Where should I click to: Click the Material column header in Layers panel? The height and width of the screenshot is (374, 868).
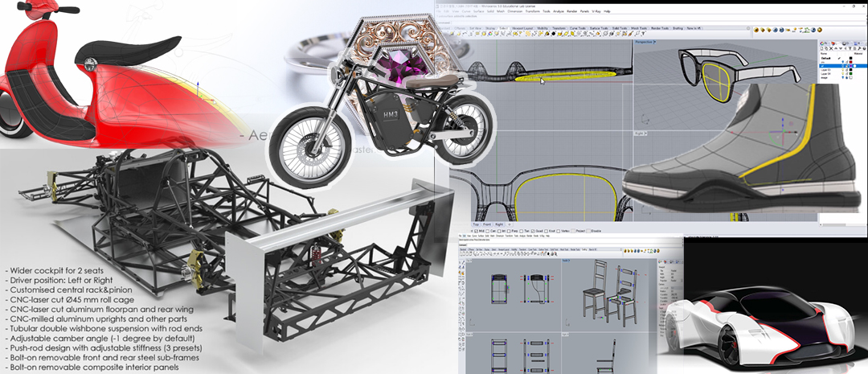pyautogui.click(x=858, y=54)
